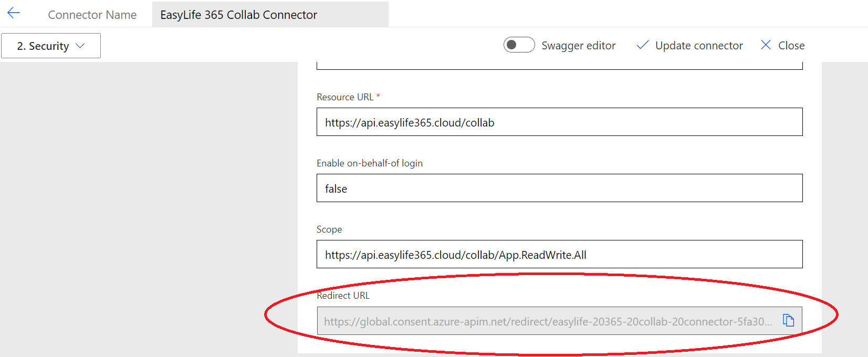Click the Connector Name label
The width and height of the screenshot is (868, 357).
92,15
